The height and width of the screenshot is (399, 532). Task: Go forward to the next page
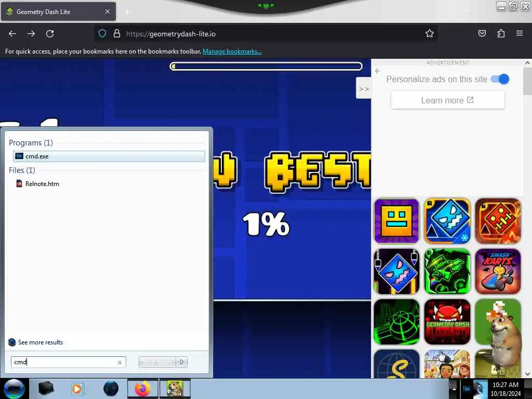31,34
